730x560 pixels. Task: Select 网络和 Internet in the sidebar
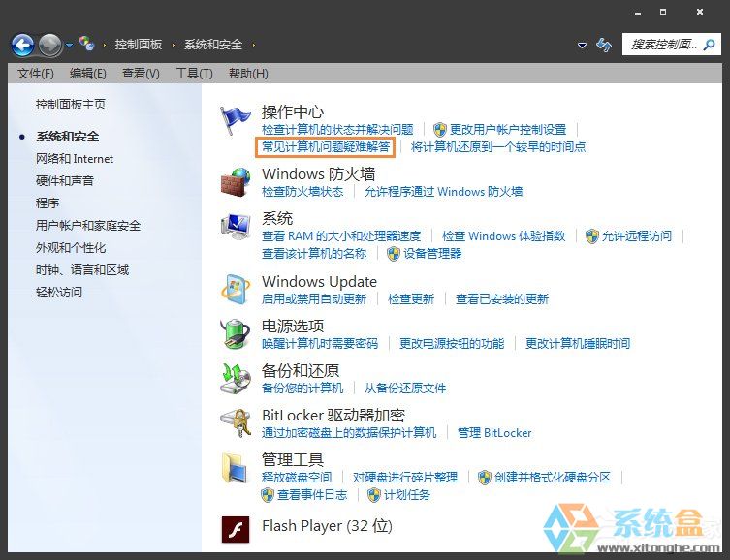tap(75, 159)
